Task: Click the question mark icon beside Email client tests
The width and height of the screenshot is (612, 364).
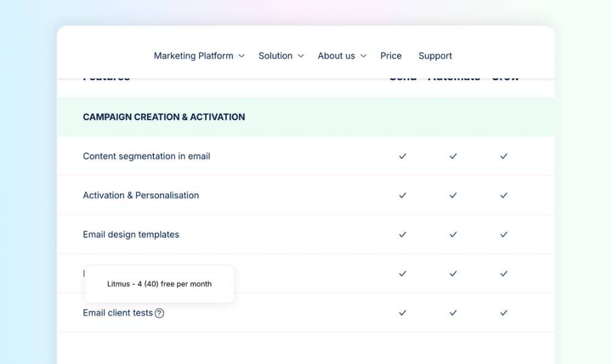Action: pyautogui.click(x=160, y=313)
